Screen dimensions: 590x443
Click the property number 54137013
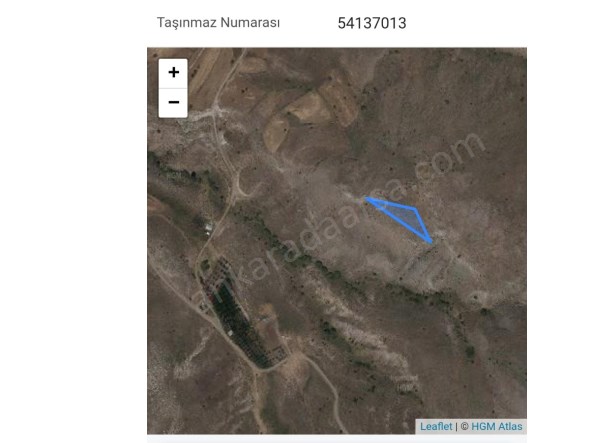pos(372,23)
